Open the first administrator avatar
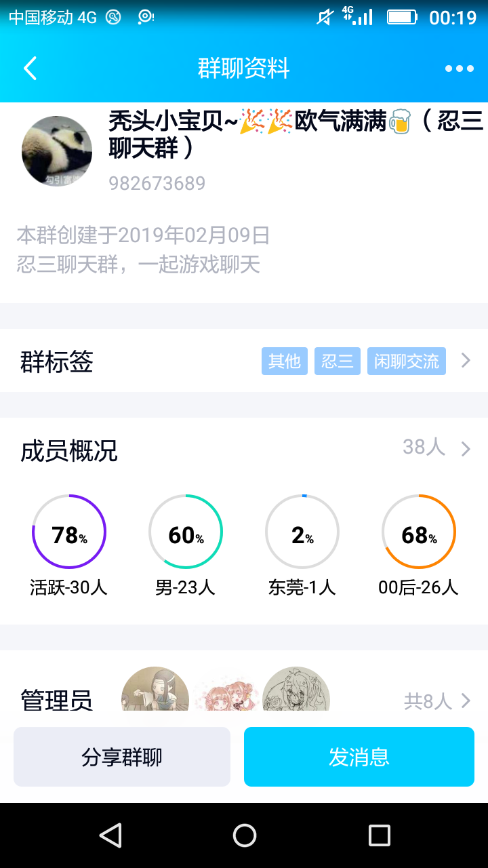 tap(155, 688)
